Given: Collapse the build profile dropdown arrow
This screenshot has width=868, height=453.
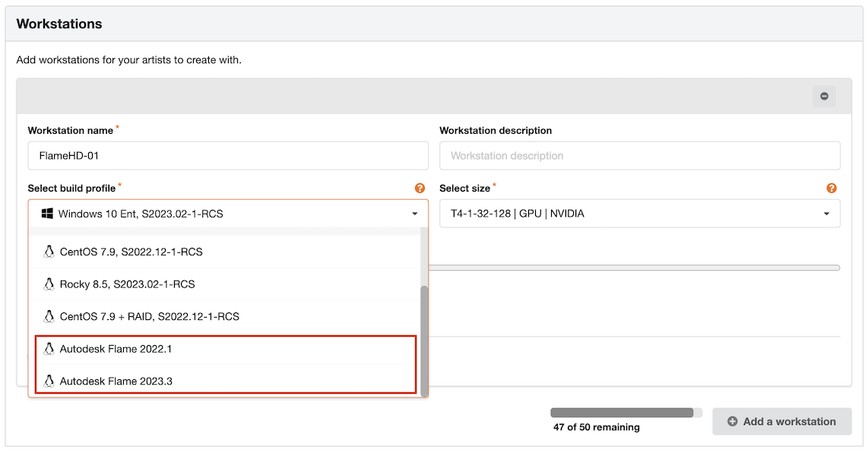Looking at the screenshot, I should click(x=415, y=214).
